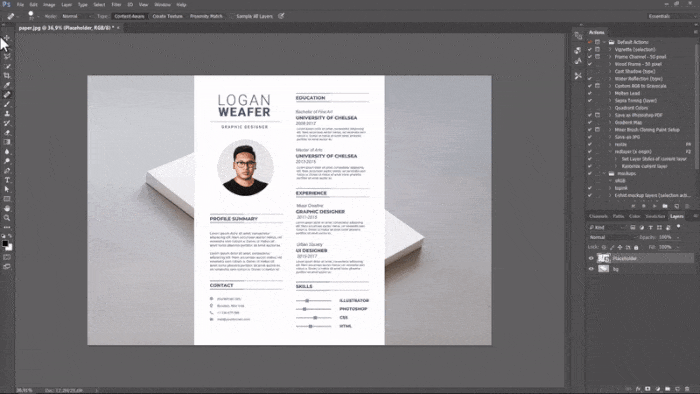Screen dimensions: 700x394
Task: Open the layer filter Kind dropdown
Action: click(607, 228)
